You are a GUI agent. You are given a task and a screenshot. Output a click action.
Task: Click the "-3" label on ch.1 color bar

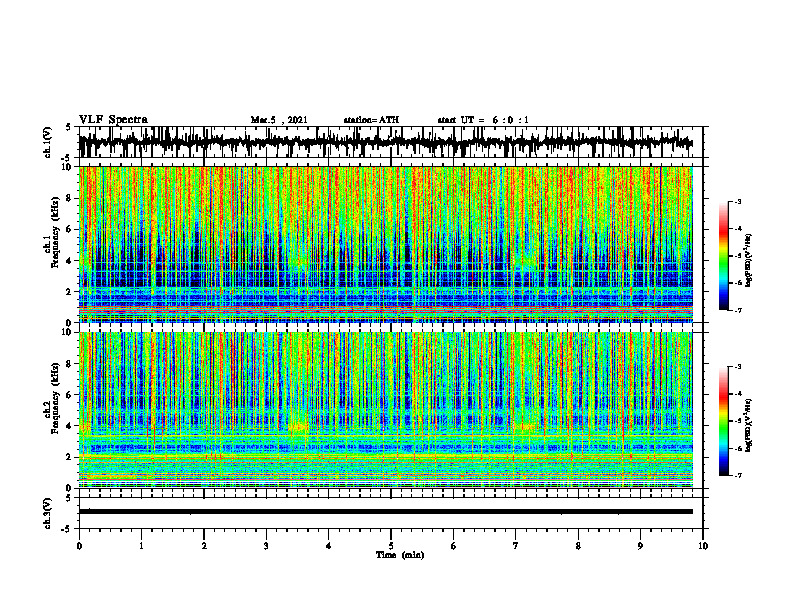pyautogui.click(x=738, y=201)
